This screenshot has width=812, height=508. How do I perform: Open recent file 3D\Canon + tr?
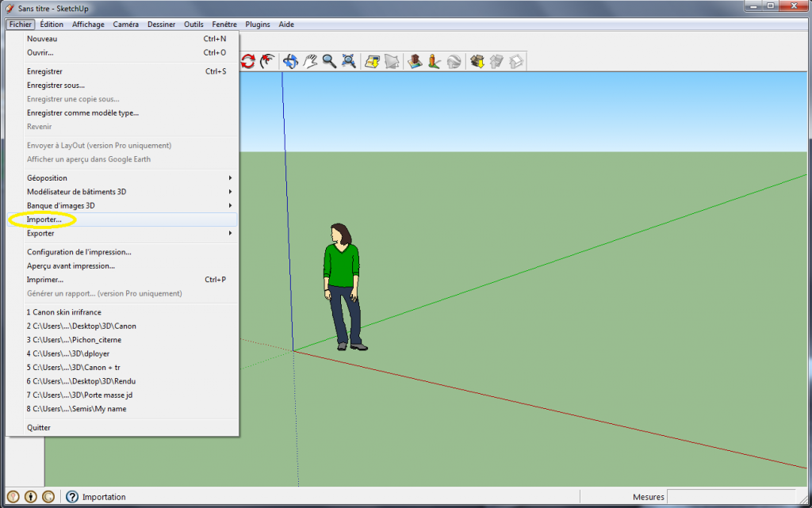122,368
